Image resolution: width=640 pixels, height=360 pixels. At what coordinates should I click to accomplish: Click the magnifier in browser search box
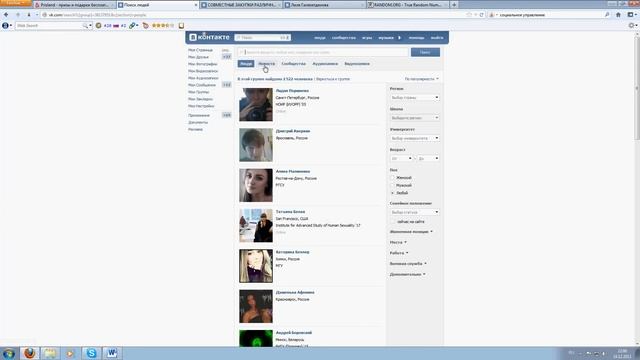coord(607,15)
